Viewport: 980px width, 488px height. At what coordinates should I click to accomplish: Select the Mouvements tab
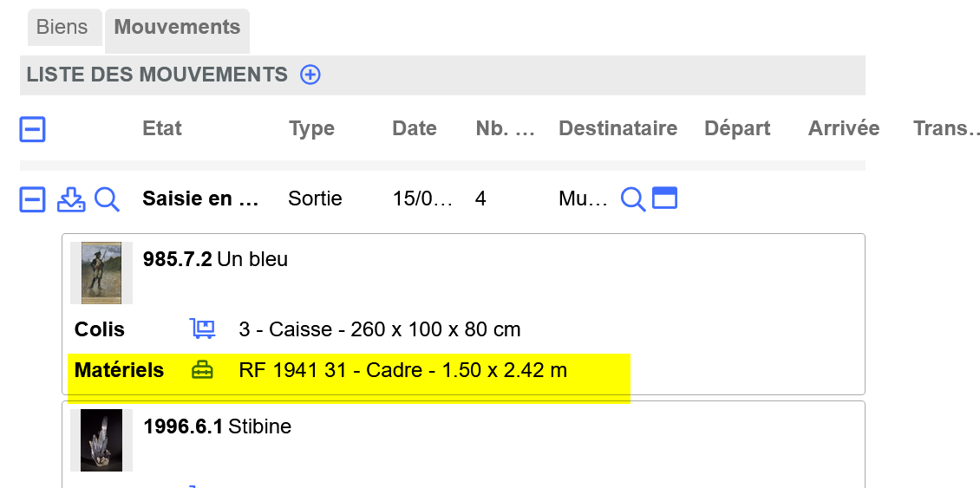click(x=178, y=27)
